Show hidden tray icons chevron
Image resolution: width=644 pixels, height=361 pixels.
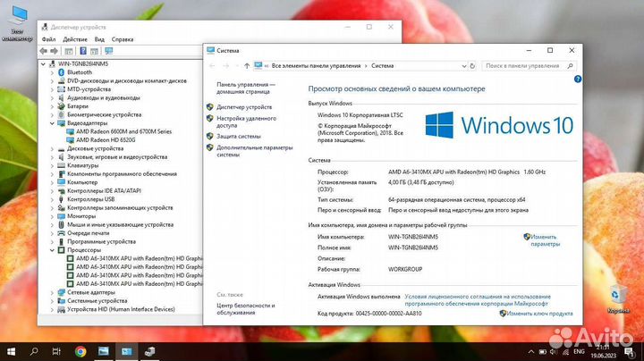pyautogui.click(x=531, y=351)
